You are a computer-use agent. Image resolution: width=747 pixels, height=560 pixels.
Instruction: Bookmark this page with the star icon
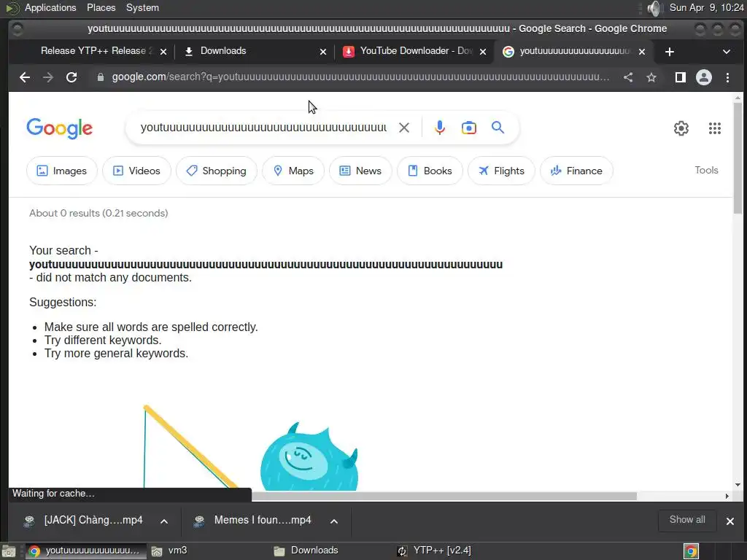pos(651,77)
